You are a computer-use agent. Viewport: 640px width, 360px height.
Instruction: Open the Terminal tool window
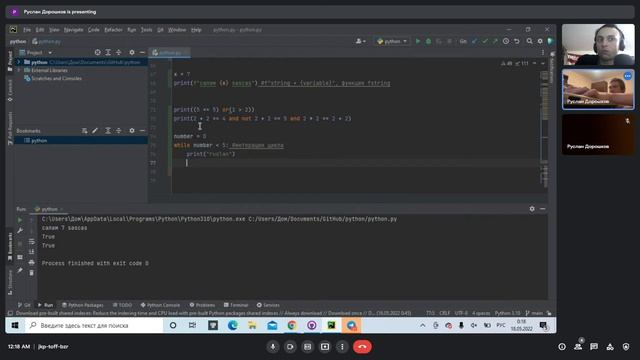236,305
